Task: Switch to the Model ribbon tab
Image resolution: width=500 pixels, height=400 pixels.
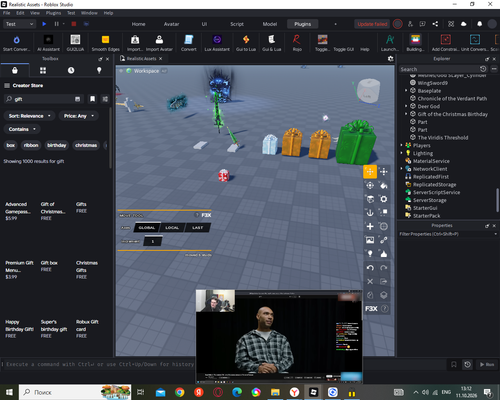Action: (270, 24)
